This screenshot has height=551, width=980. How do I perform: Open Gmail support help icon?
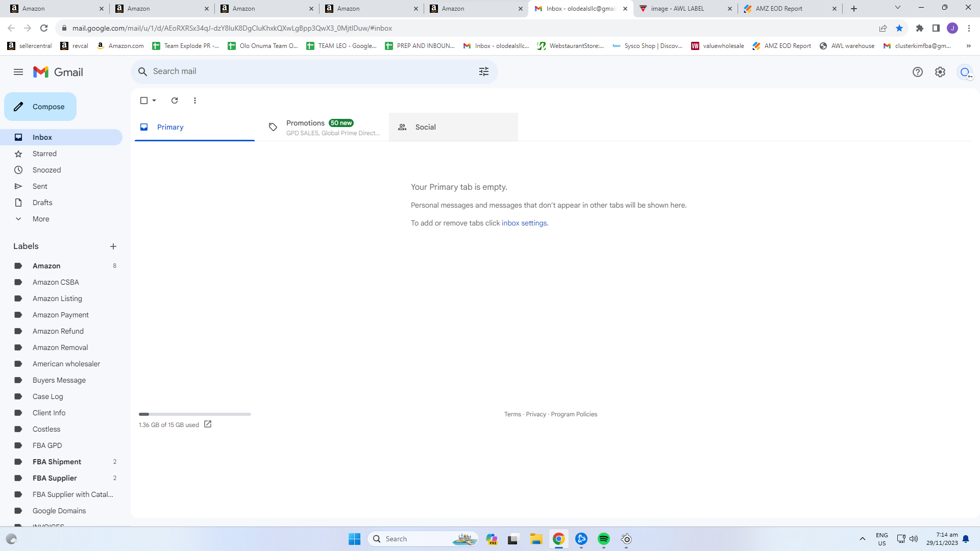[918, 72]
